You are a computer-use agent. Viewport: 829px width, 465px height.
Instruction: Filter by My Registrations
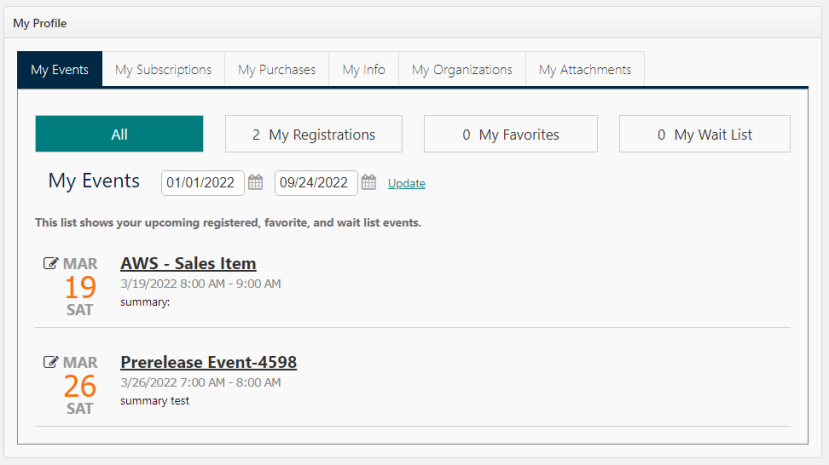click(314, 134)
